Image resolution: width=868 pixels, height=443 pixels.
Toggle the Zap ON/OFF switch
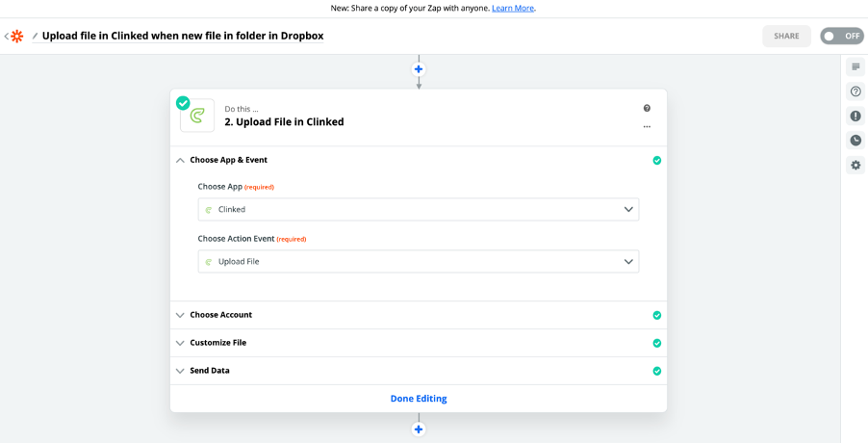tap(841, 37)
